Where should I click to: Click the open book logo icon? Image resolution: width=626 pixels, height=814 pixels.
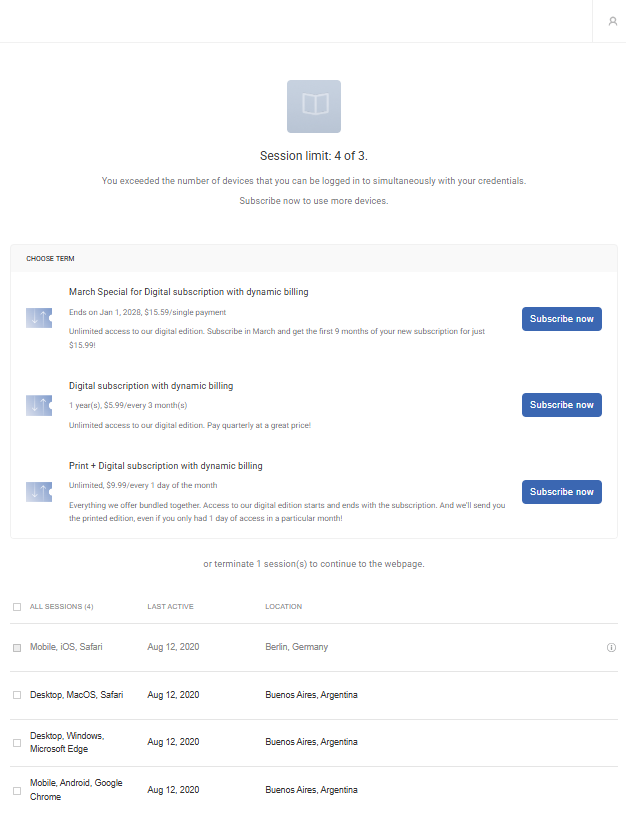click(x=314, y=106)
